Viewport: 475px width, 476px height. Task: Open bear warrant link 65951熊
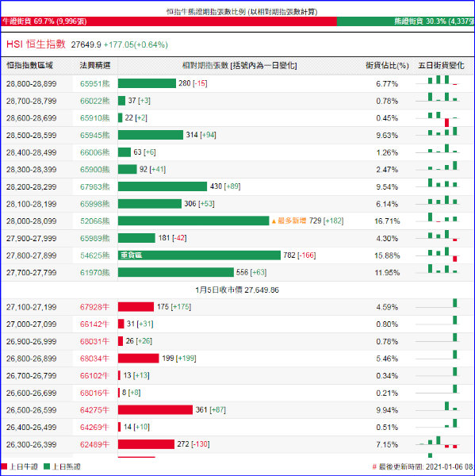[94, 84]
